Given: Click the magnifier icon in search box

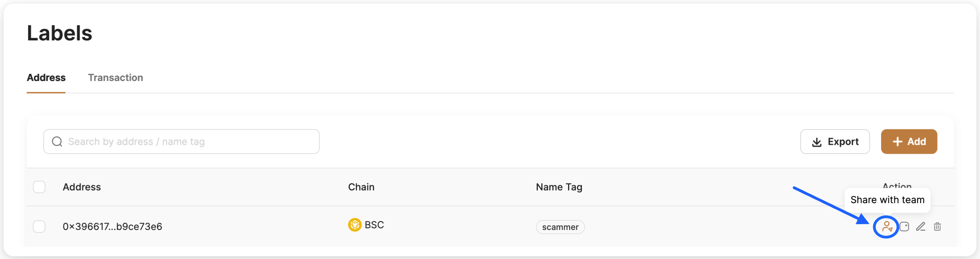Looking at the screenshot, I should point(57,142).
